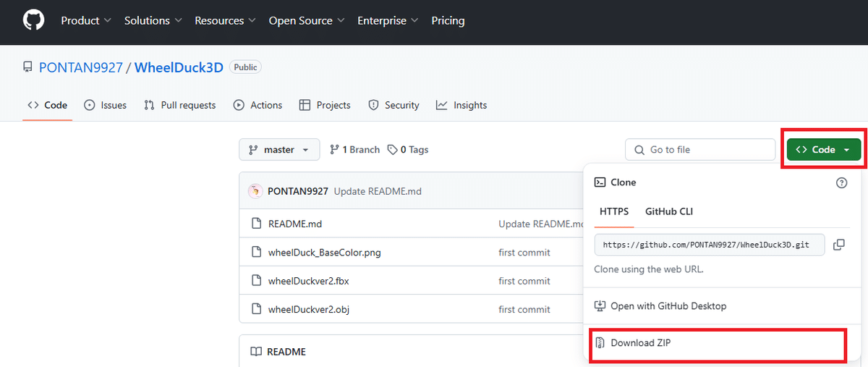Open the wheelDuck_BaseColor.png file
The height and width of the screenshot is (367, 868).
pyautogui.click(x=325, y=253)
